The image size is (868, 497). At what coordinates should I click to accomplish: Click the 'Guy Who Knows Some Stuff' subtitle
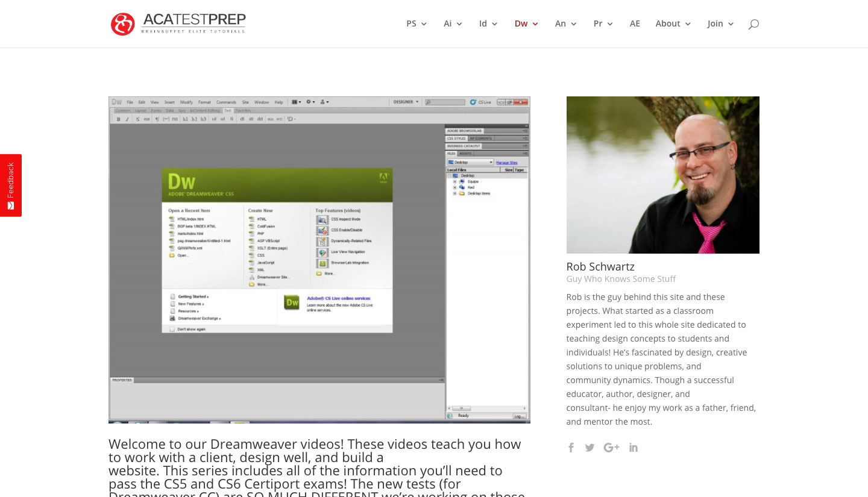tap(621, 279)
